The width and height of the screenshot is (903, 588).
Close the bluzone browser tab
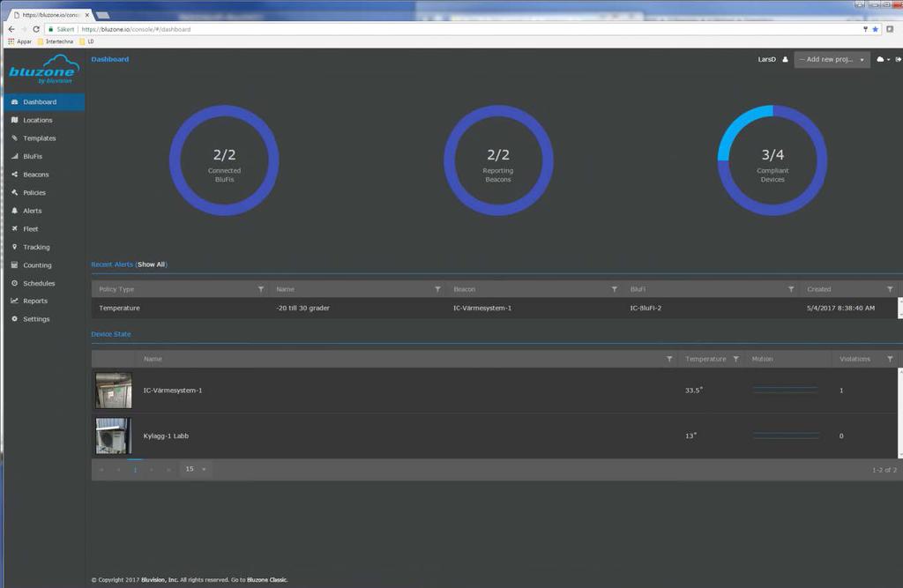(87, 15)
